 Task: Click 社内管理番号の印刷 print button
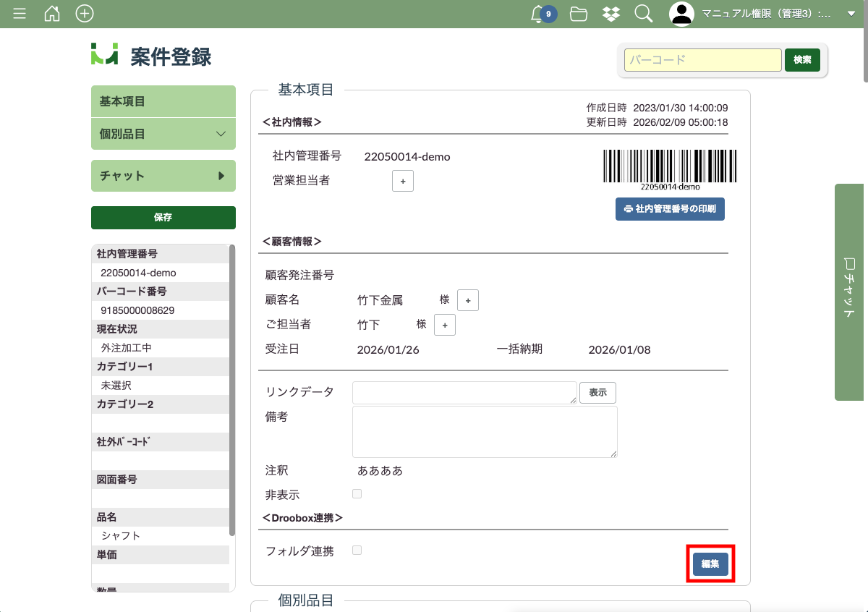pyautogui.click(x=670, y=209)
